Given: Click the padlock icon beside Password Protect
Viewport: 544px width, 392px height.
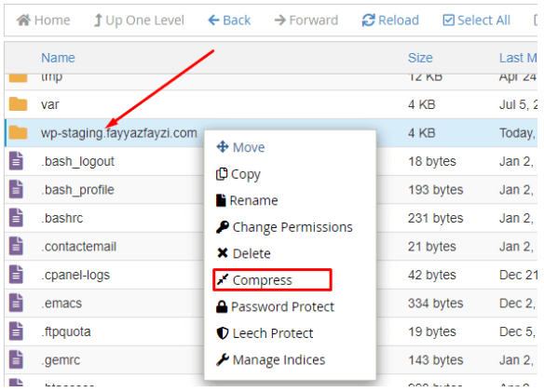Looking at the screenshot, I should (222, 306).
